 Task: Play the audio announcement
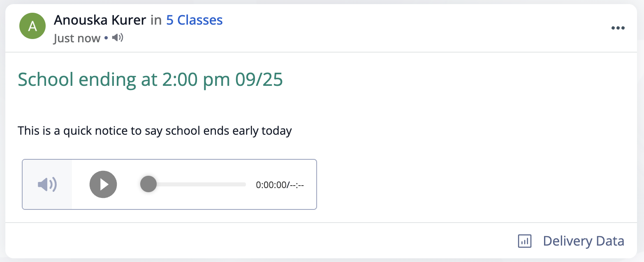(x=103, y=184)
